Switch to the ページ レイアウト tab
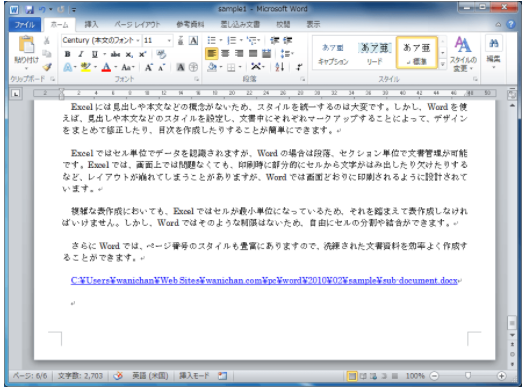 pyautogui.click(x=137, y=24)
